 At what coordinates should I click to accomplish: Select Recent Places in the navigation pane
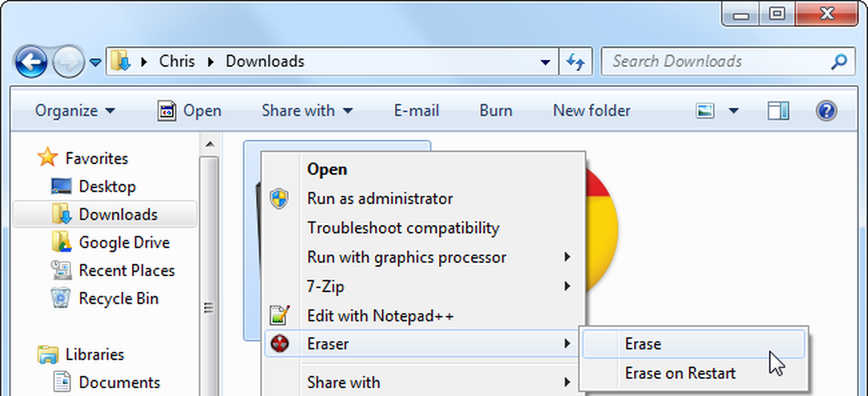pyautogui.click(x=127, y=270)
